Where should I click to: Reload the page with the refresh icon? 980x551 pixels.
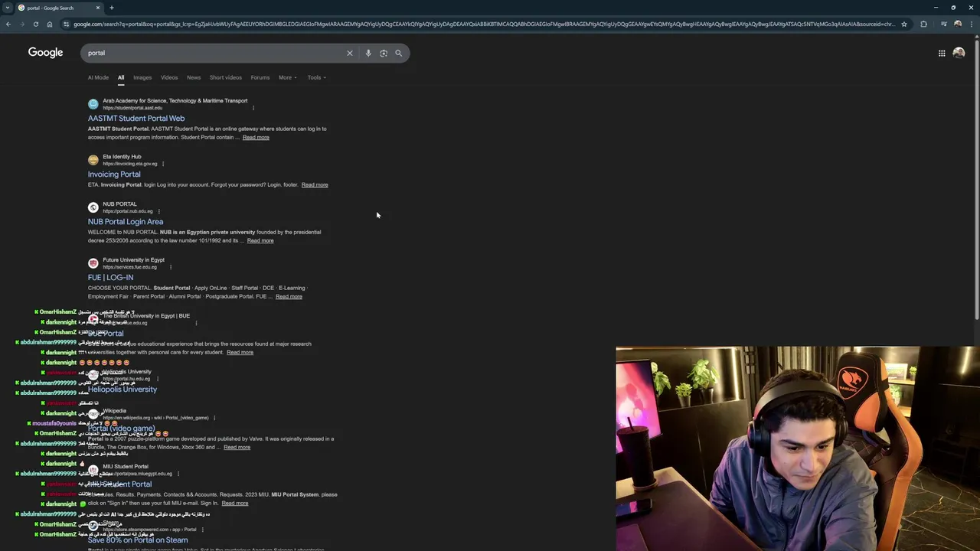(x=35, y=24)
